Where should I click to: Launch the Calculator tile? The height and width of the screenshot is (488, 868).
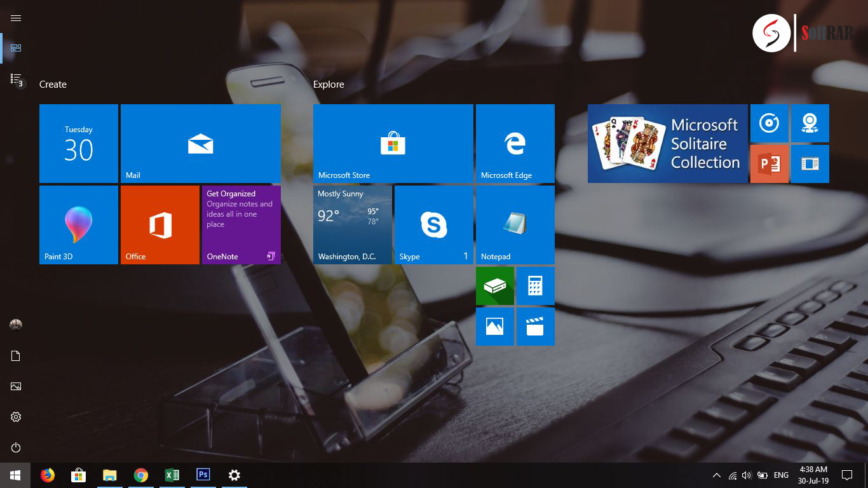[536, 286]
